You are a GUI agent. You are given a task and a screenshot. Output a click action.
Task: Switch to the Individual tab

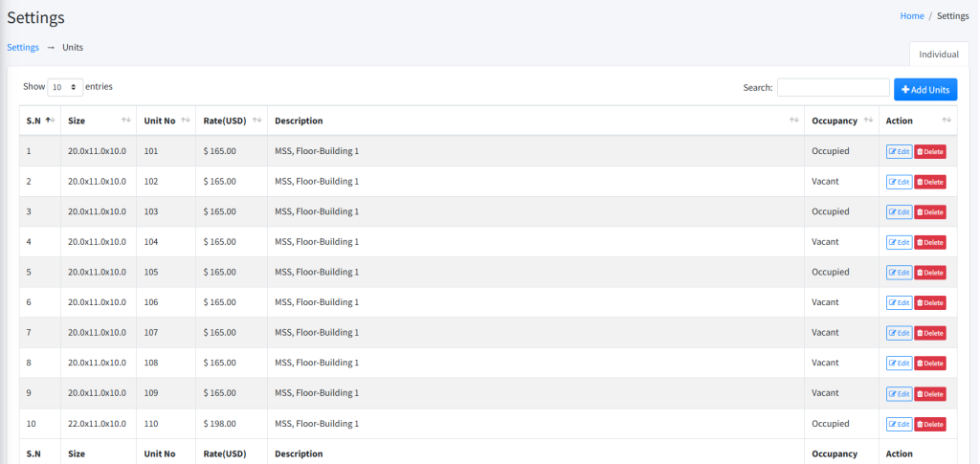click(x=938, y=55)
